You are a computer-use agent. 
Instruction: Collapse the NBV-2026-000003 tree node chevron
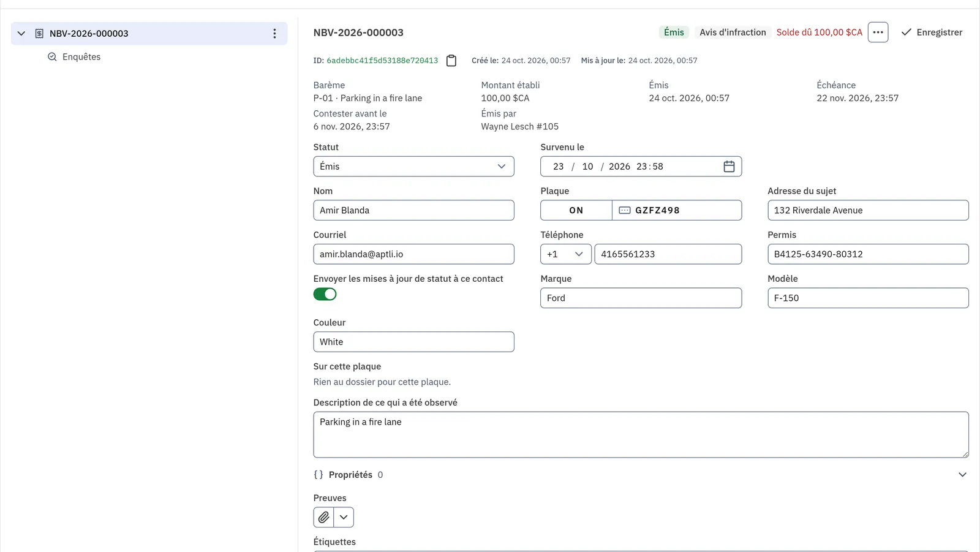click(x=21, y=34)
